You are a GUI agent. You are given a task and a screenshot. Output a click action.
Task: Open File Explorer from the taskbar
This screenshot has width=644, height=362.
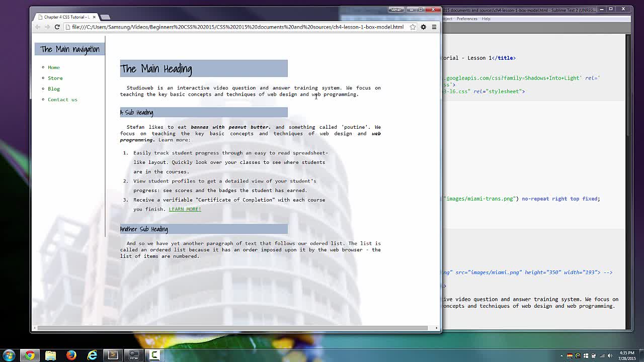click(50, 355)
